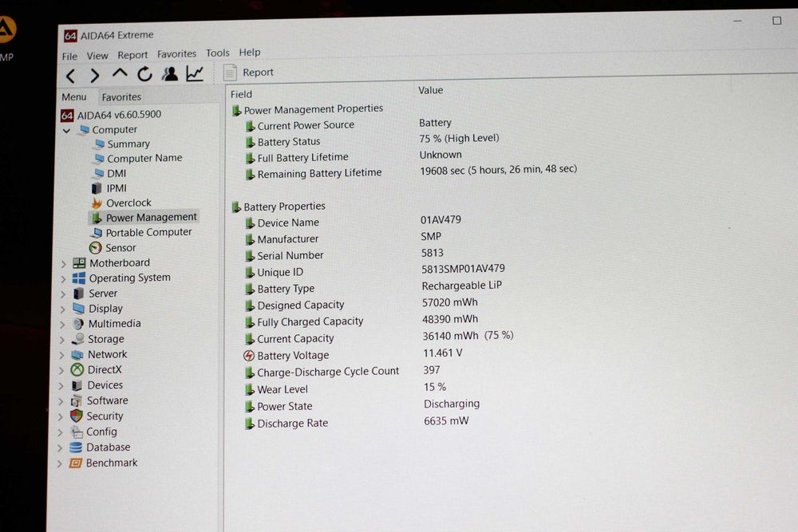798x532 pixels.
Task: Select the Power Management tree item
Action: 144,218
